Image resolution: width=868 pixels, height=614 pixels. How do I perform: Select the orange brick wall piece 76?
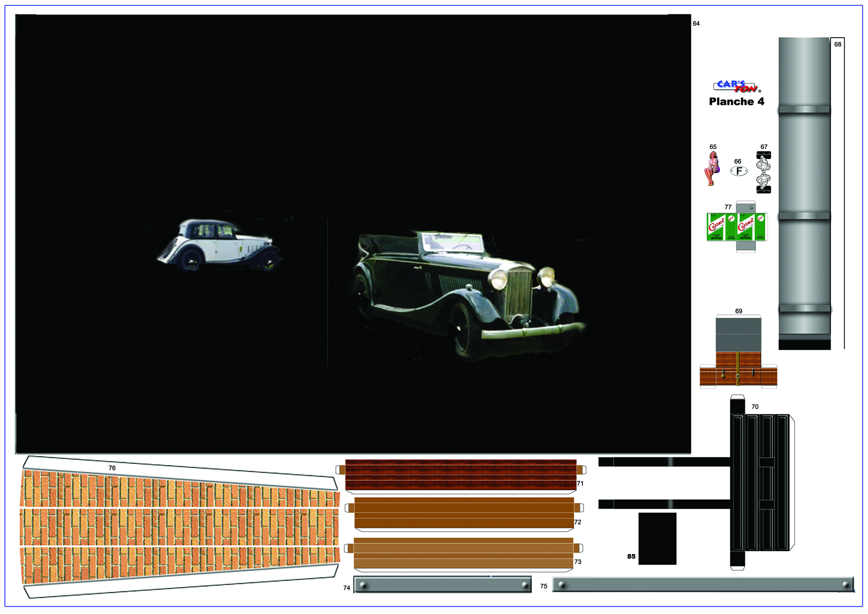(180, 526)
